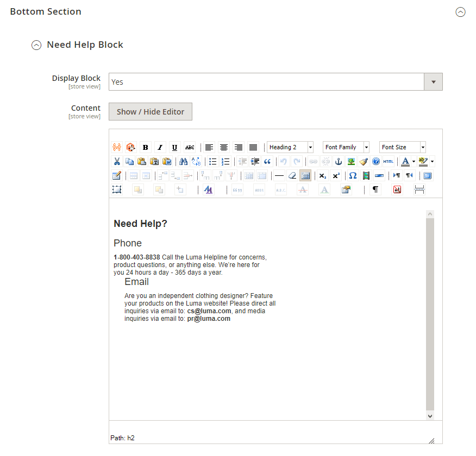The height and width of the screenshot is (456, 476).
Task: Apply the background highlight color
Action: (423, 161)
